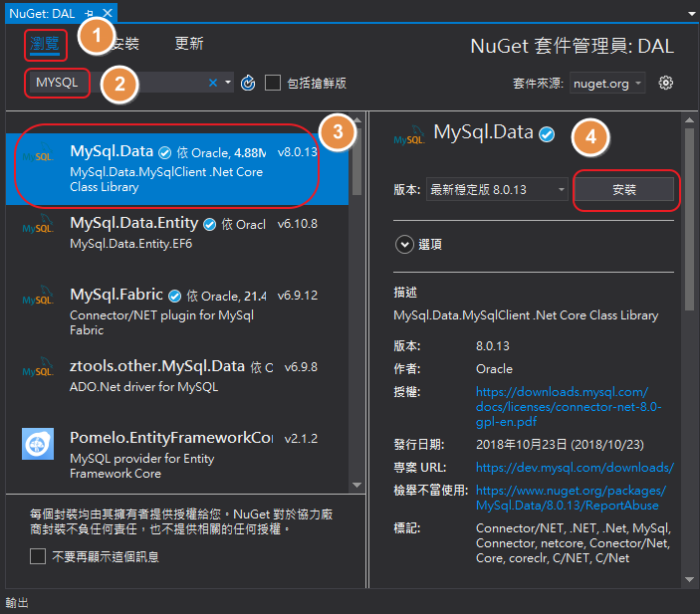Click the refresh search results icon
700x614 pixels.
(248, 83)
